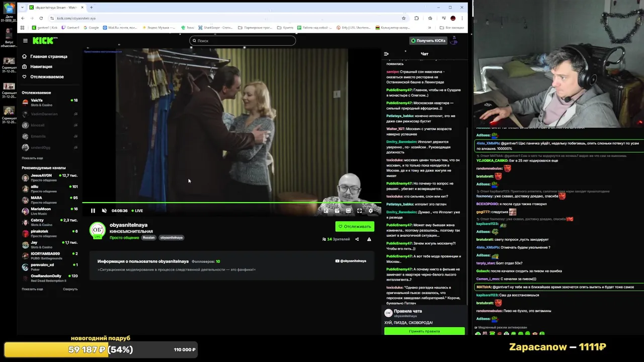Open VaicYa followed channel
644x362 pixels.
click(x=50, y=103)
